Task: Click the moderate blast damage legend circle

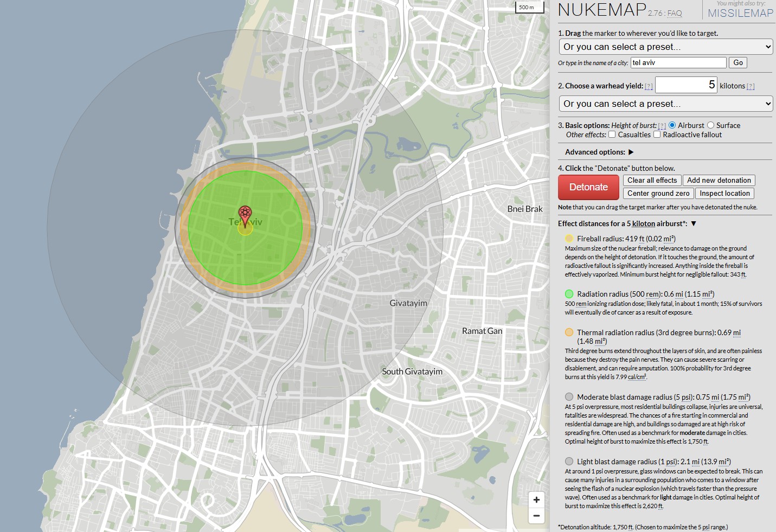Action: [569, 397]
